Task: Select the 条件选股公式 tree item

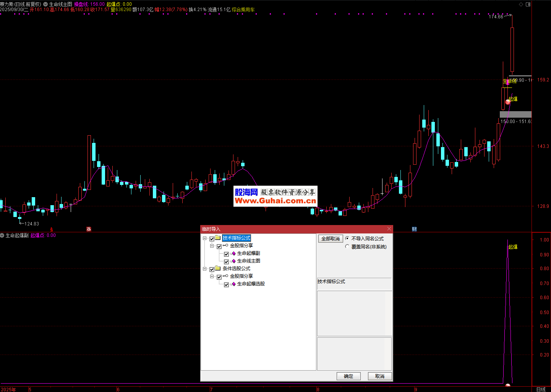Action: coord(236,269)
